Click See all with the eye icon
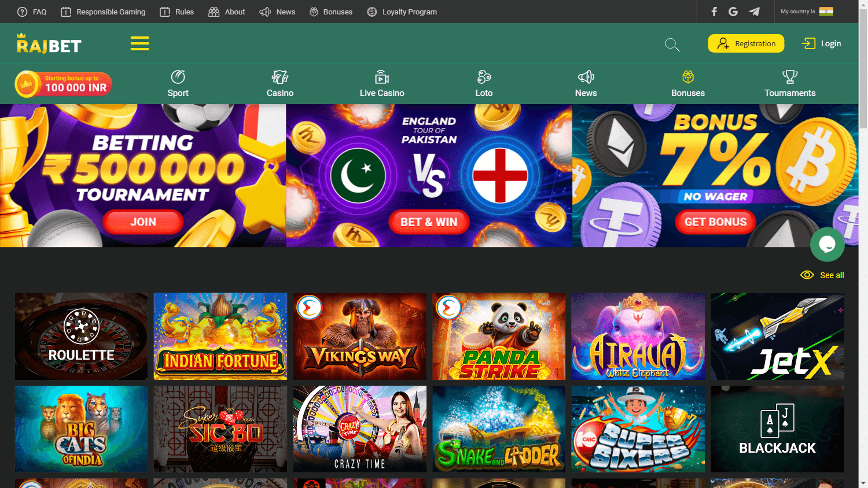The height and width of the screenshot is (488, 868). coord(822,275)
